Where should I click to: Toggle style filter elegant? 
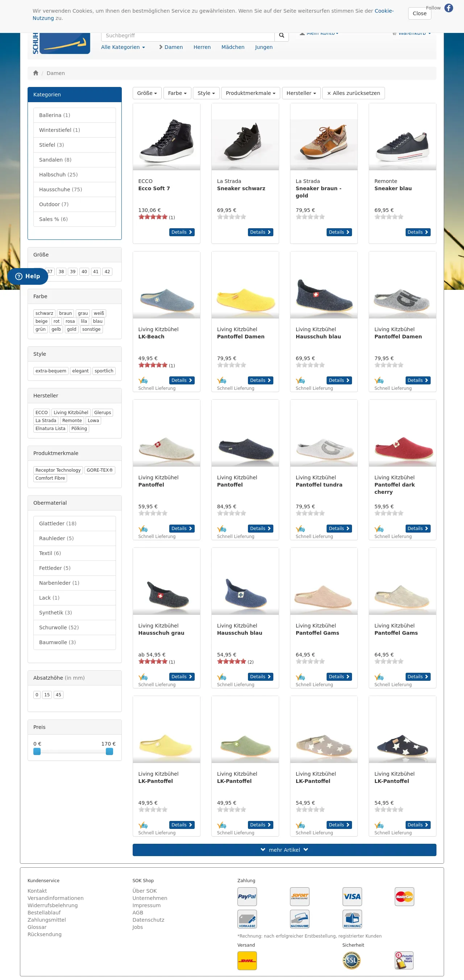(80, 371)
